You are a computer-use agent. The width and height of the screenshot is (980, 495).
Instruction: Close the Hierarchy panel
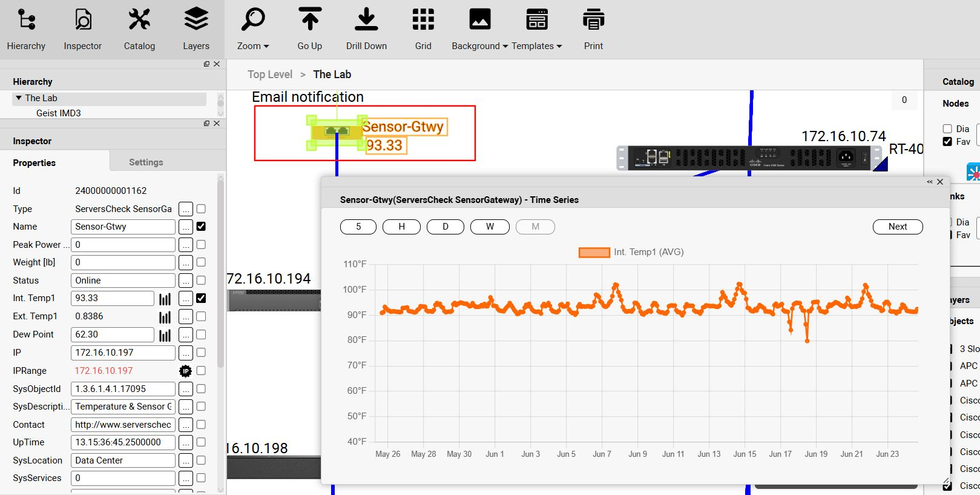[217, 64]
